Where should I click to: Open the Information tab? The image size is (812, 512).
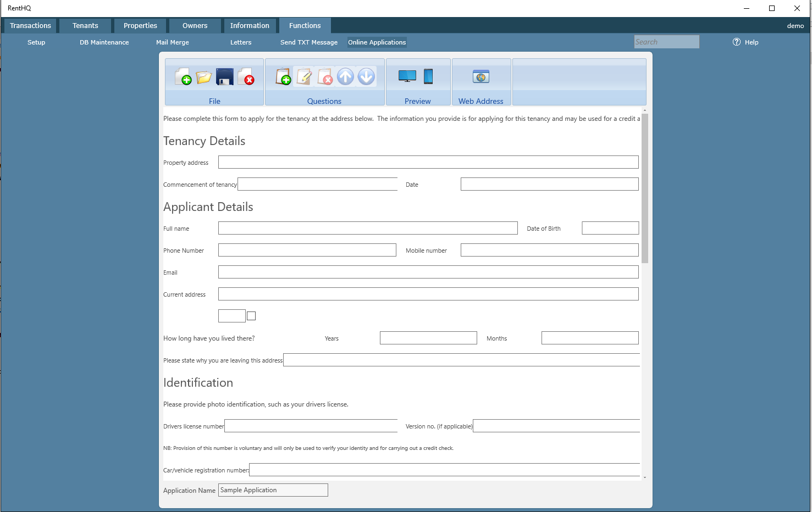pos(250,26)
